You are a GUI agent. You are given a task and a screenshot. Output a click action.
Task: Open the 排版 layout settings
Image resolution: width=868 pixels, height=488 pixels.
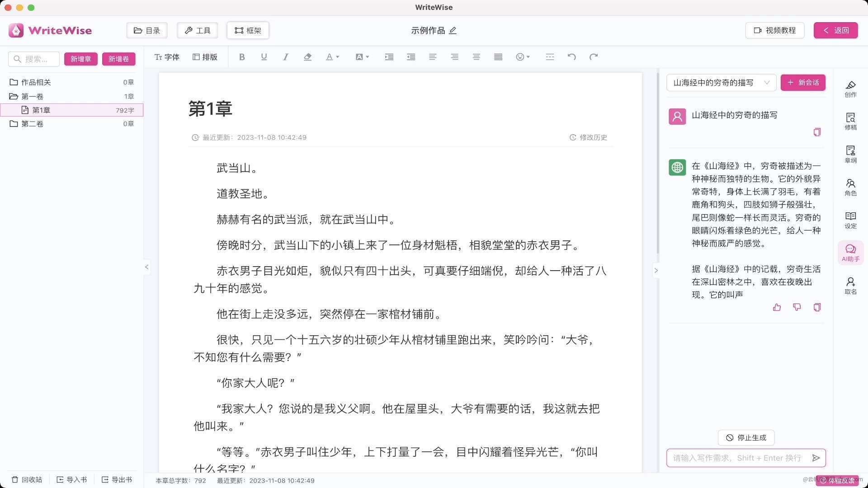[x=205, y=57]
